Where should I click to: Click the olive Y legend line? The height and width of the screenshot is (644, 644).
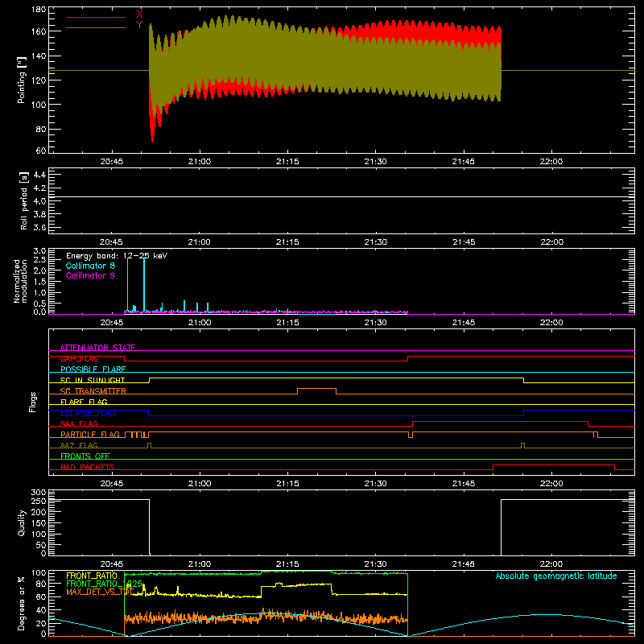point(96,28)
